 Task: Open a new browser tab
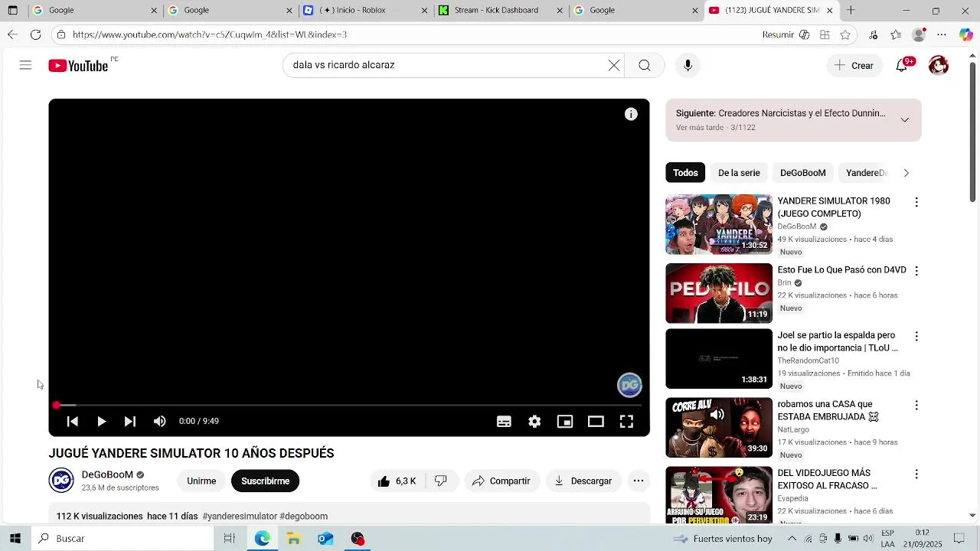[851, 10]
